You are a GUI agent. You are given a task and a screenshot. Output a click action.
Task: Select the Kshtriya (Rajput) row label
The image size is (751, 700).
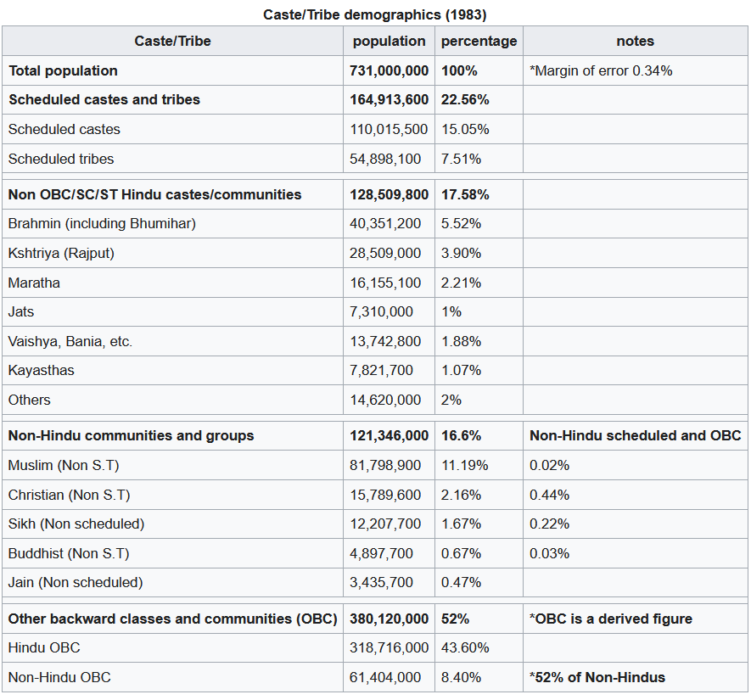(x=61, y=253)
